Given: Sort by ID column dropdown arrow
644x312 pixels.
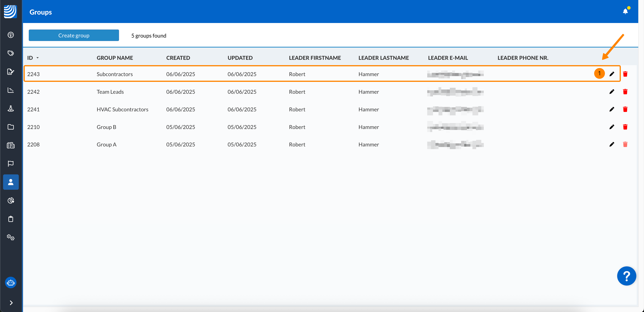Looking at the screenshot, I should point(38,58).
